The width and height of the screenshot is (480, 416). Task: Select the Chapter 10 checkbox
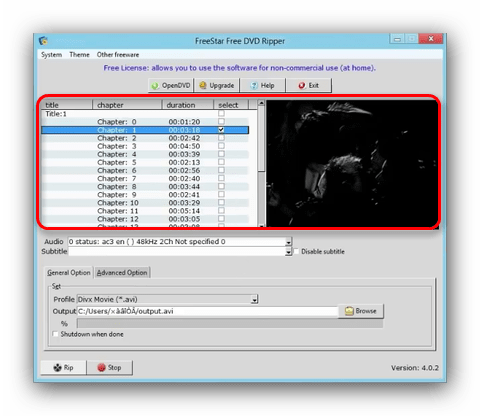pyautogui.click(x=221, y=202)
